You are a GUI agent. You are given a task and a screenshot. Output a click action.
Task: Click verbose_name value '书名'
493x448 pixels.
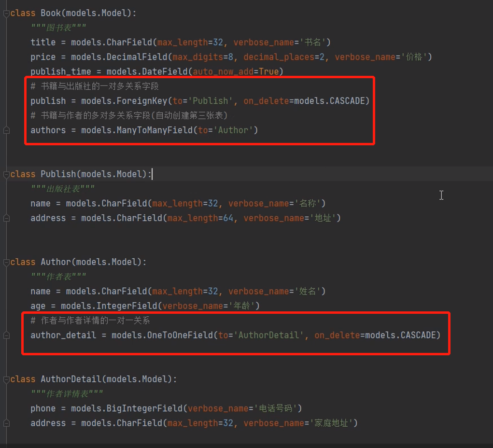click(312, 42)
